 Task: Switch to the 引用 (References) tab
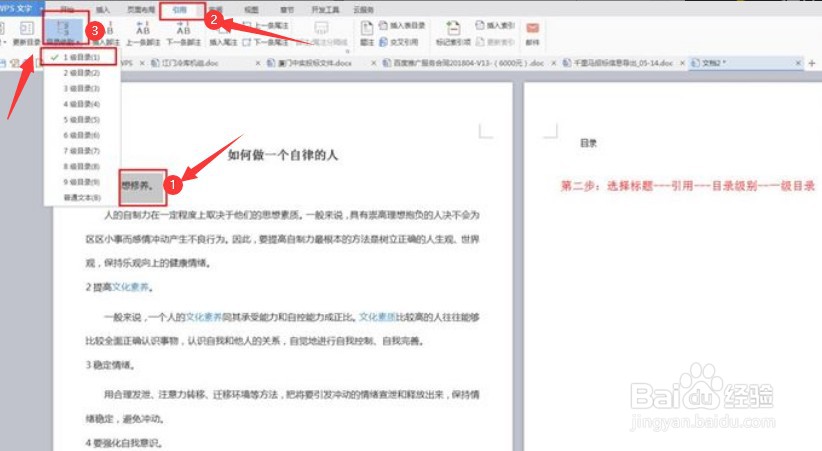180,10
